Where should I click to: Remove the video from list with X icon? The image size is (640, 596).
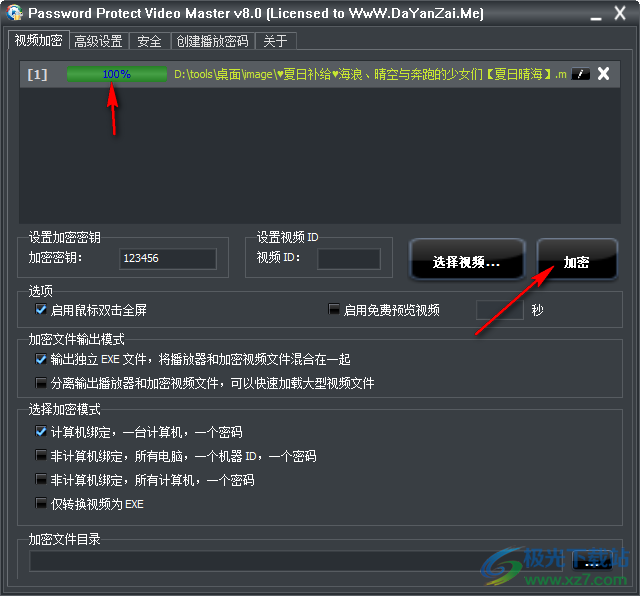(603, 74)
